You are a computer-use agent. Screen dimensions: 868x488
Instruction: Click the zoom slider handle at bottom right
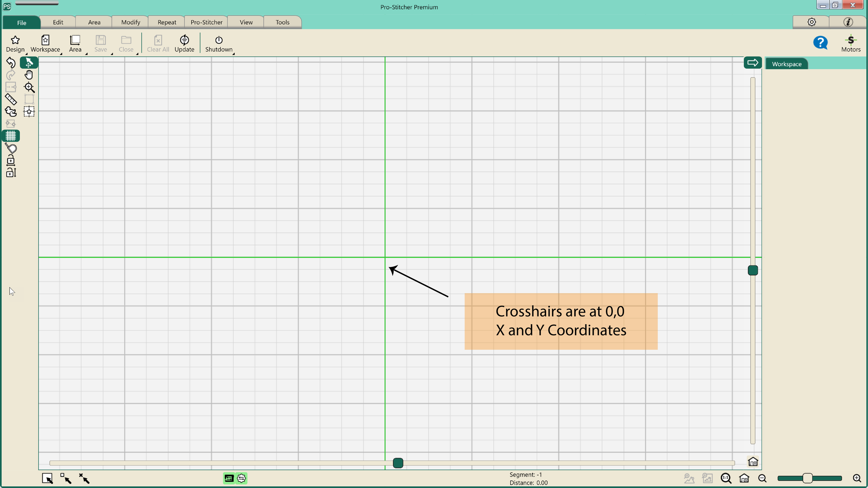point(807,478)
